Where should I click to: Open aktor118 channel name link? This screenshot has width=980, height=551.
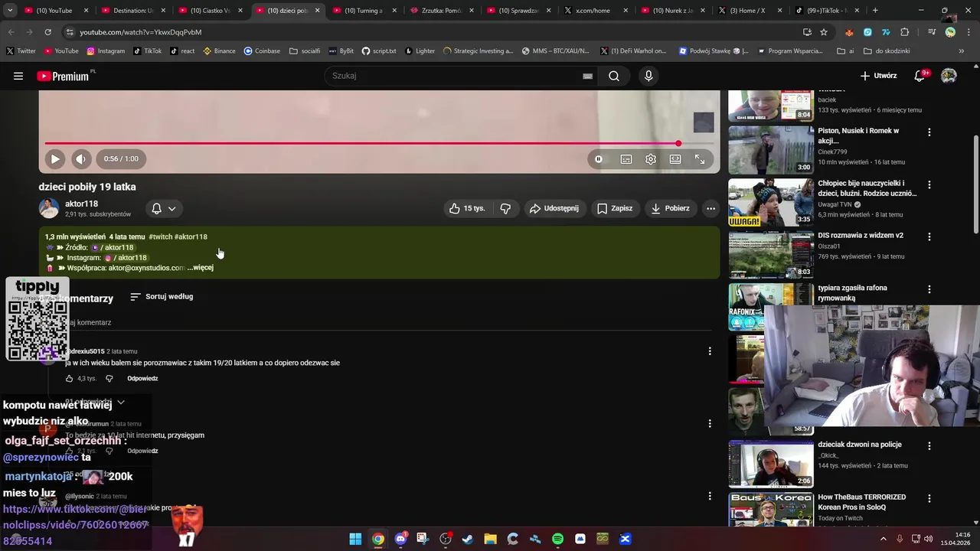pyautogui.click(x=81, y=204)
